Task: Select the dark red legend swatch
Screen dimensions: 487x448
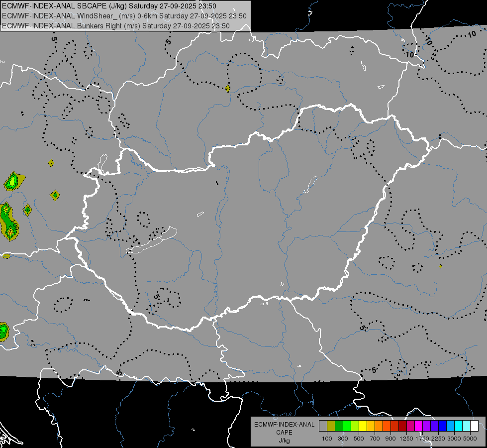Action: pos(402,426)
